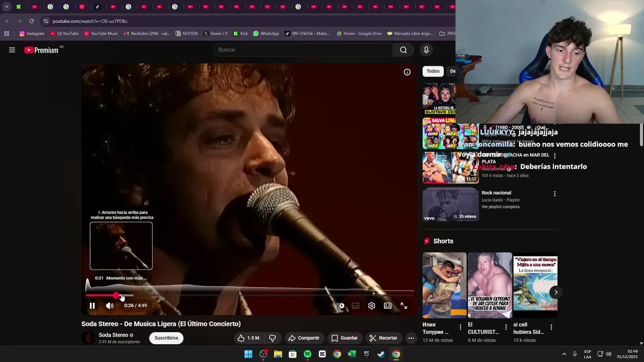
Task: View site information icon in address bar
Action: click(x=46, y=21)
